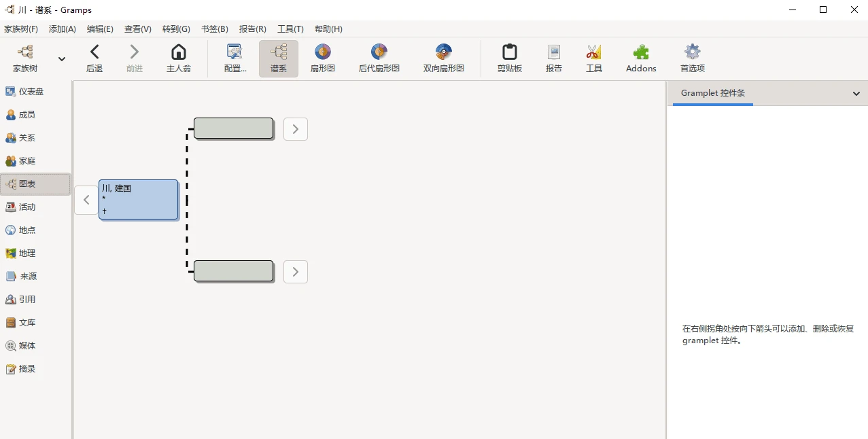Expand the Gramplet 控件条 dropdown arrow

856,94
